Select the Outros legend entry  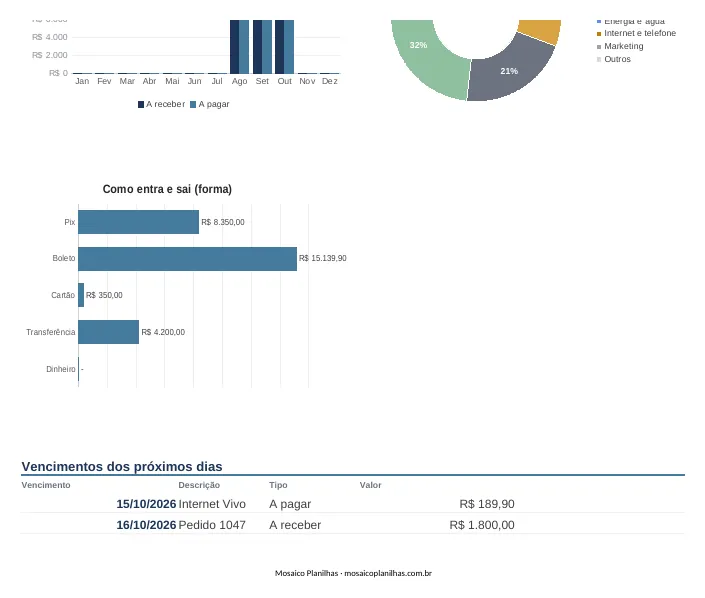(614, 59)
